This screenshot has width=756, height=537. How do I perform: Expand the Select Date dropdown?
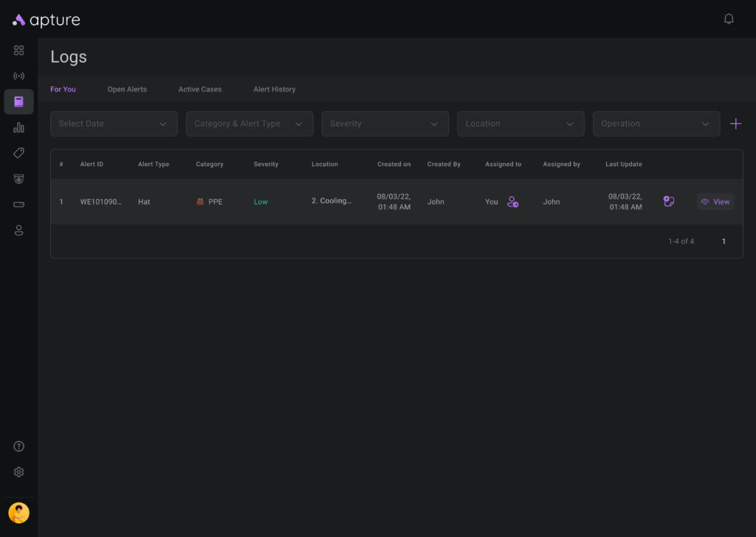(x=114, y=124)
